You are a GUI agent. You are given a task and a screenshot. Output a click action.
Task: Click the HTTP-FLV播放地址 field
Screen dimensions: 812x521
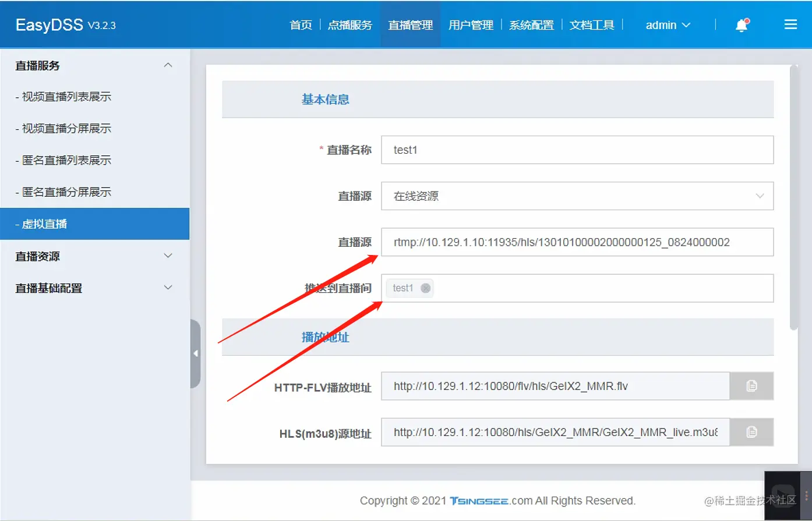(x=555, y=386)
